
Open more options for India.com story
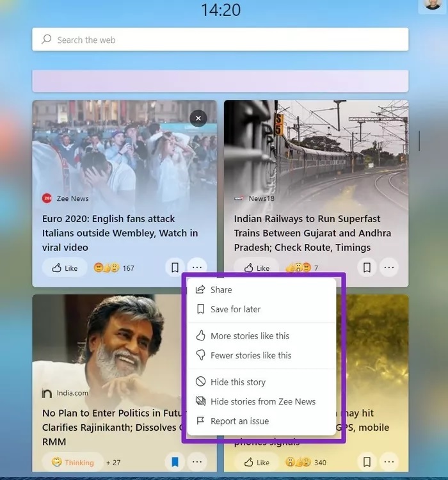[197, 461]
